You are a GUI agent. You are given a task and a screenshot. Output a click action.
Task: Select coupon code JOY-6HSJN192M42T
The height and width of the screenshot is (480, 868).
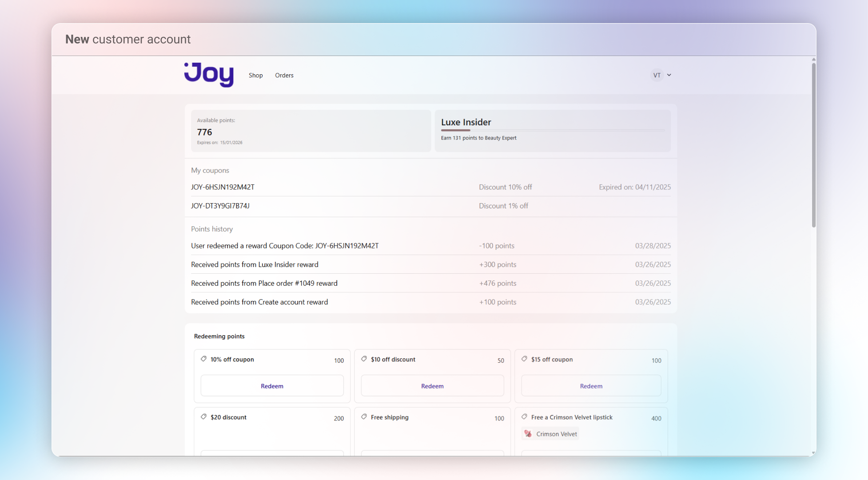coord(223,187)
